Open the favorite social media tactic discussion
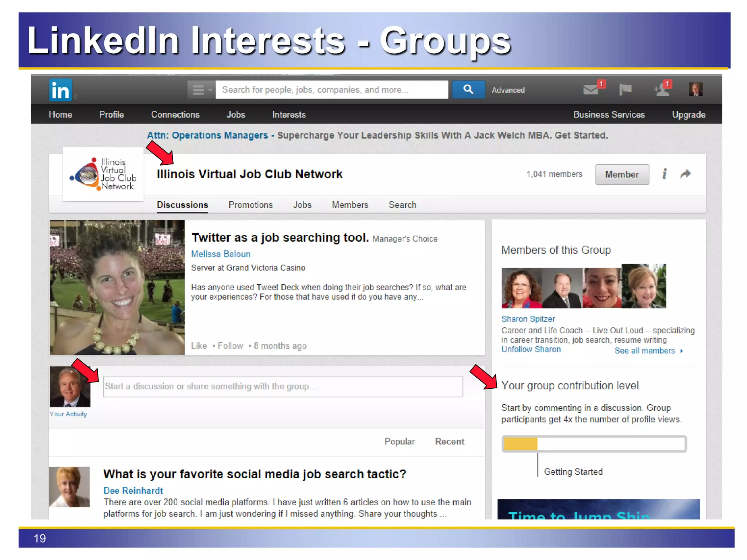 click(255, 474)
